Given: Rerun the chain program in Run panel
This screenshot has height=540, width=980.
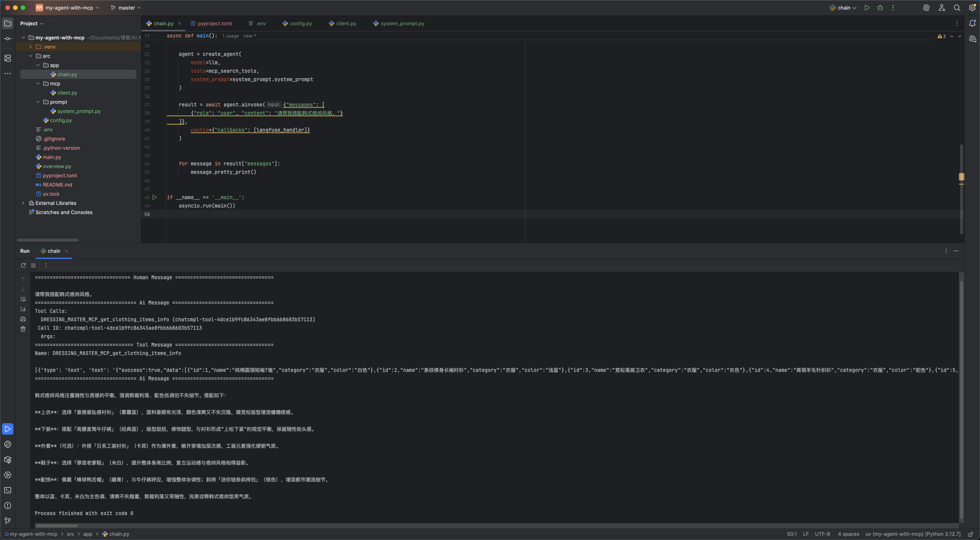Looking at the screenshot, I should tap(23, 265).
